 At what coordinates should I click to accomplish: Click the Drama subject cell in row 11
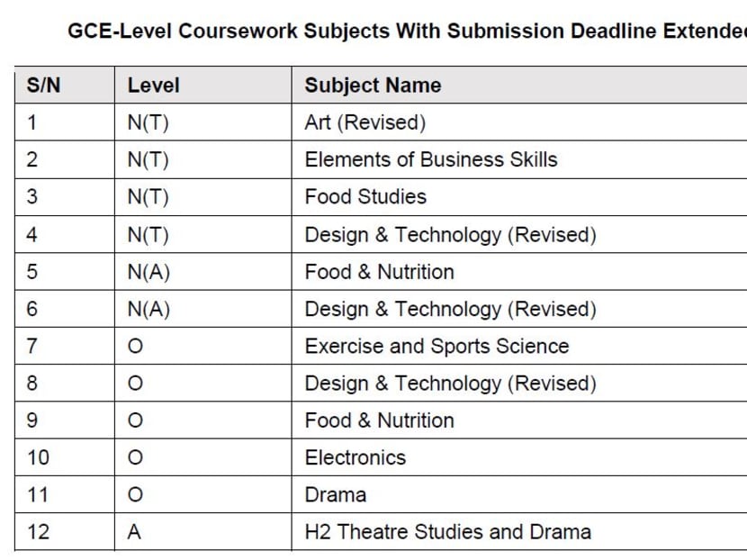point(336,494)
